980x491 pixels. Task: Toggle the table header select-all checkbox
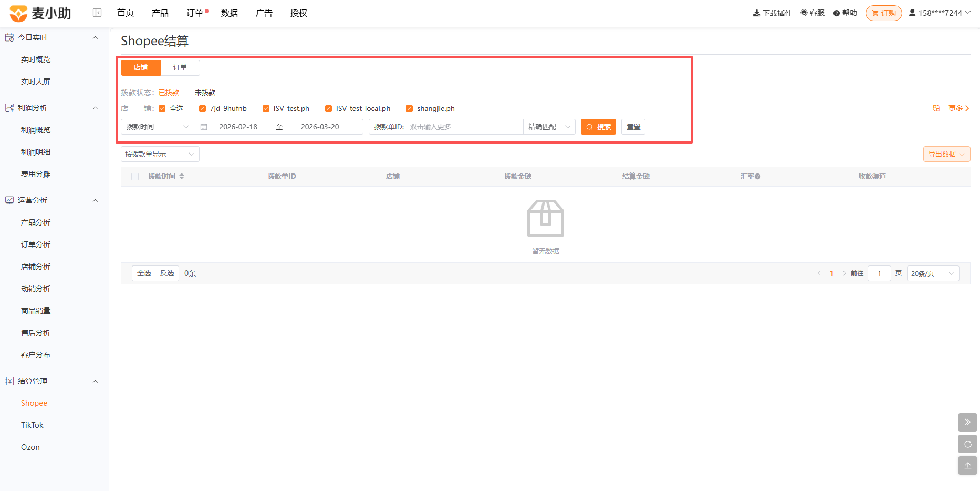(135, 177)
